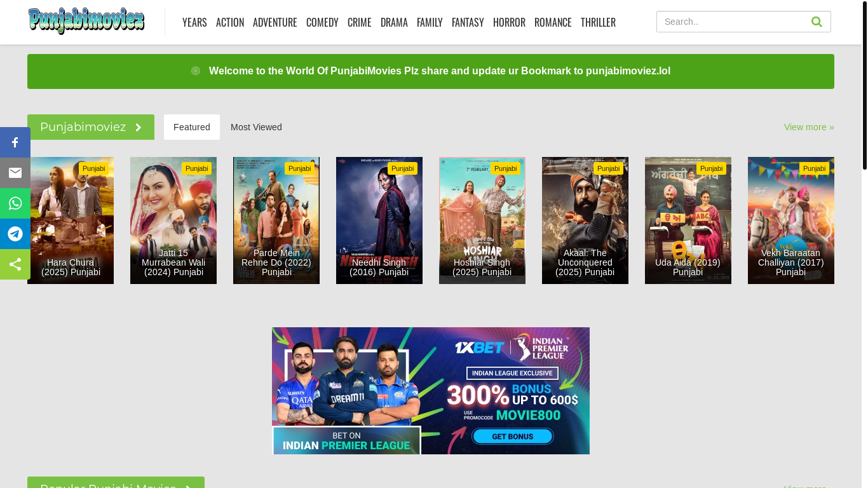Open the Punjabimoviez section heading
This screenshot has width=868, height=488.
point(91,127)
